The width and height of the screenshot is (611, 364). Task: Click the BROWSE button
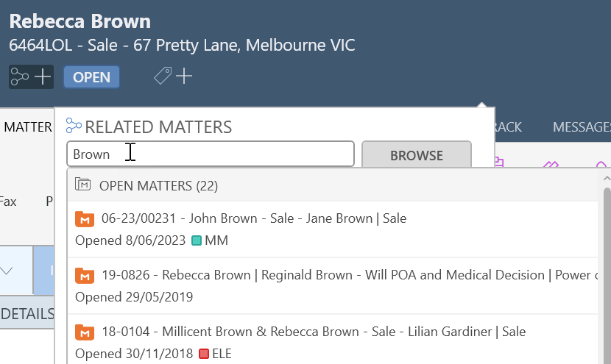click(417, 155)
